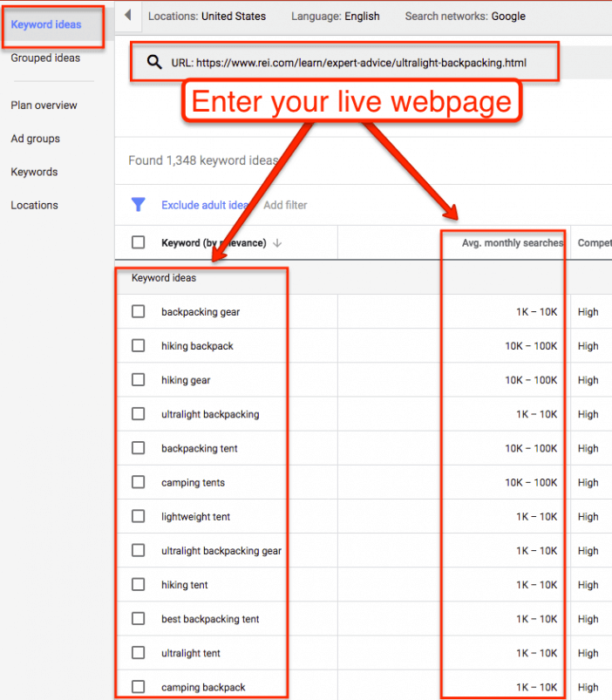Check the hiking gear keyword

click(x=139, y=379)
